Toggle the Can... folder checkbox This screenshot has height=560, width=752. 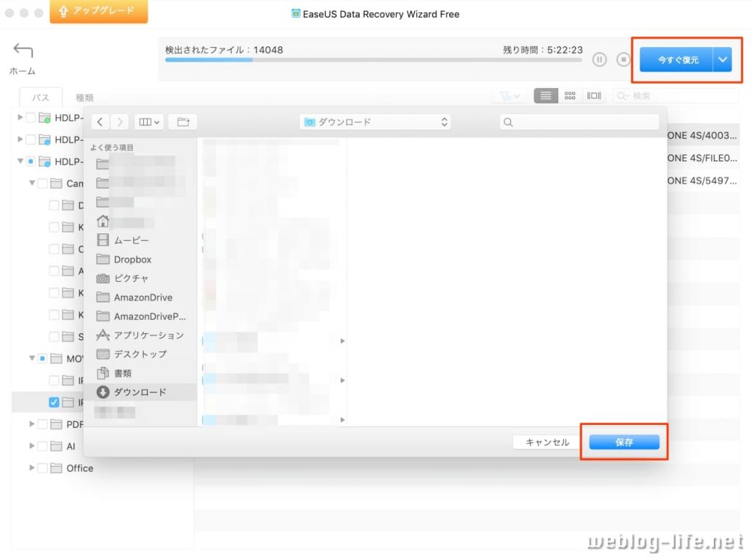click(42, 183)
